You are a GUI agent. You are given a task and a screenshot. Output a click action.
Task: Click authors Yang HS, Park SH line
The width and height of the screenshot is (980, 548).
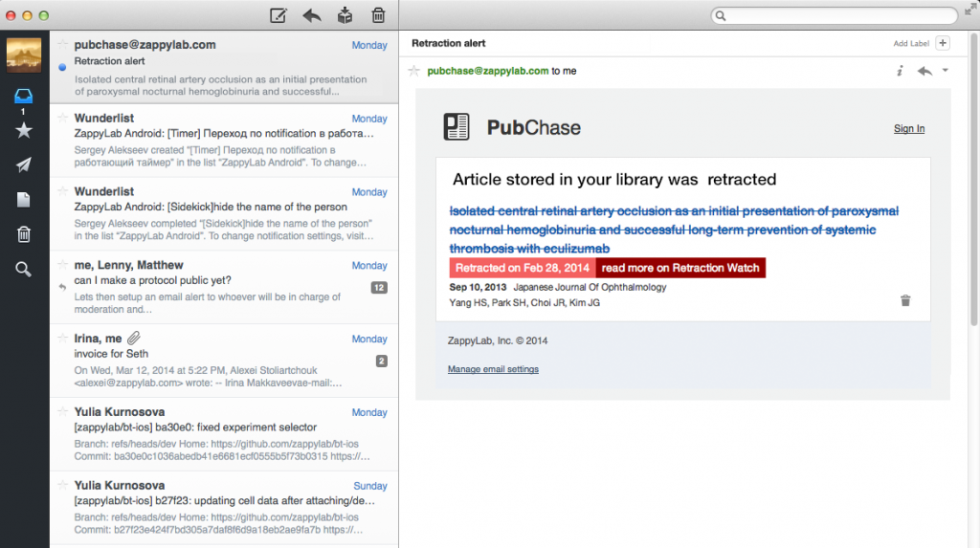point(524,302)
